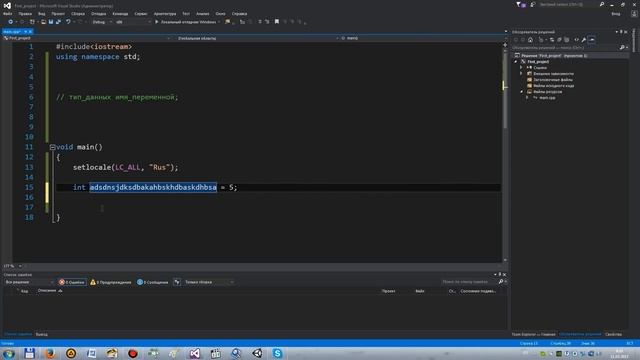
Task: Select main.cpp in Solution Explorer
Action: point(547,98)
